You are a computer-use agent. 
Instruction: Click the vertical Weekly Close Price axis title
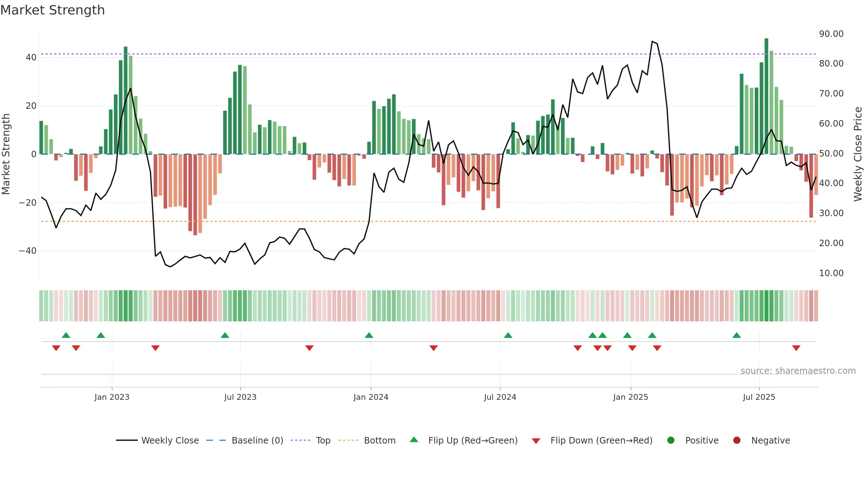[858, 154]
